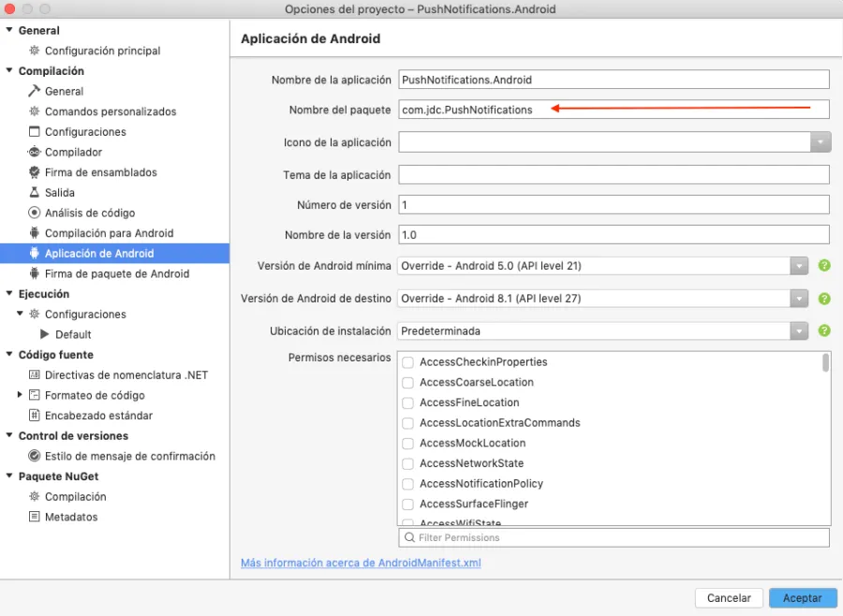Open Comandos personalizados page

[111, 111]
